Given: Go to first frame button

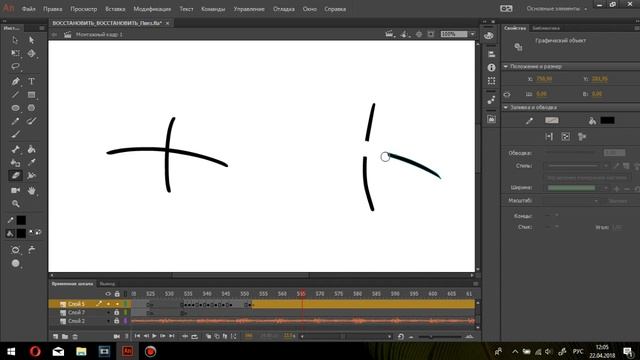Looking at the screenshot, I should click(137, 336).
